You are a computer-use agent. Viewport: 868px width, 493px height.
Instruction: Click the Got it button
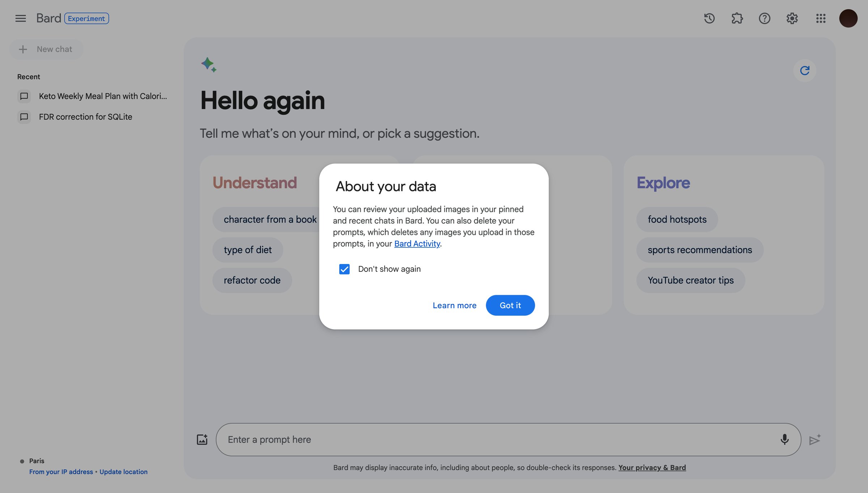coord(510,305)
